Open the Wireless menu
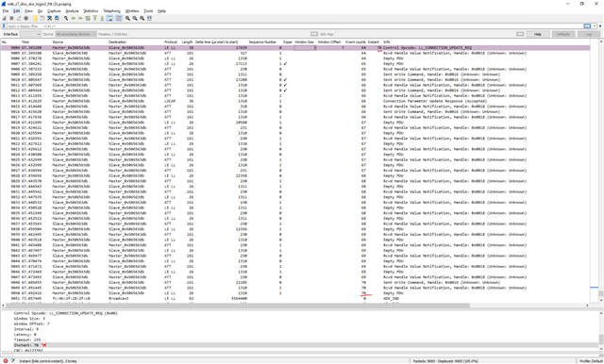Image resolution: width=604 pixels, height=364 pixels. [132, 11]
